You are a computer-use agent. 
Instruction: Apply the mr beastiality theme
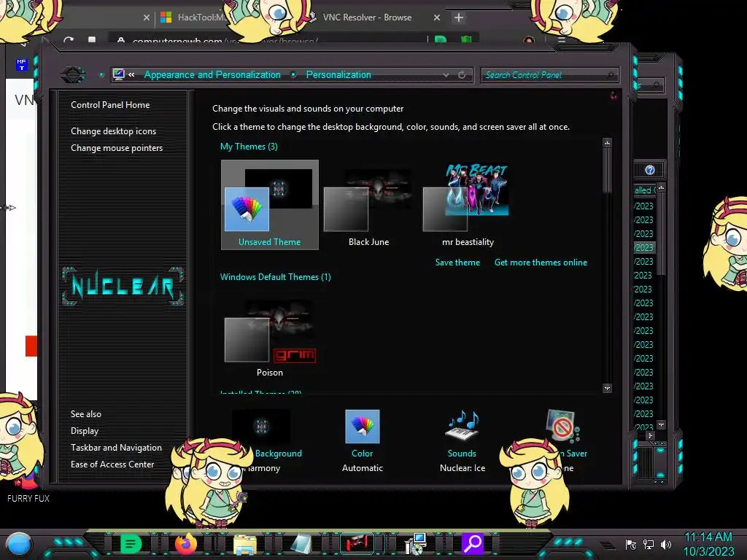(468, 205)
